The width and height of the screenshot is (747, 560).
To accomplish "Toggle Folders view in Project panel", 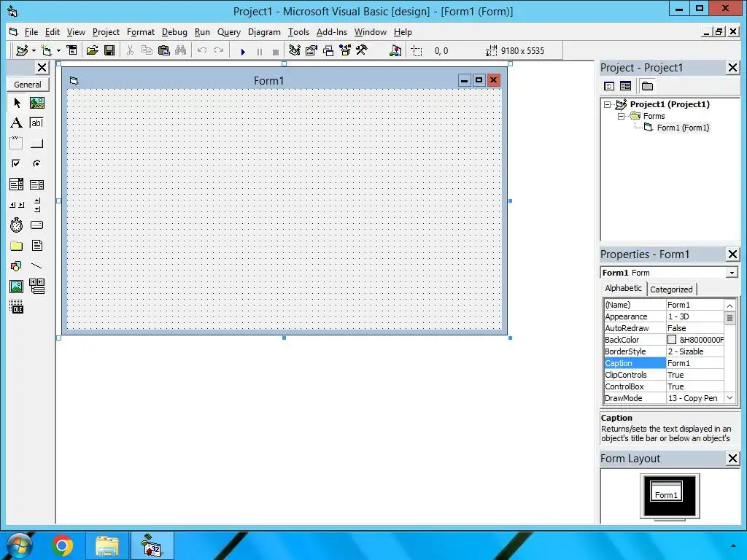I will tap(647, 86).
